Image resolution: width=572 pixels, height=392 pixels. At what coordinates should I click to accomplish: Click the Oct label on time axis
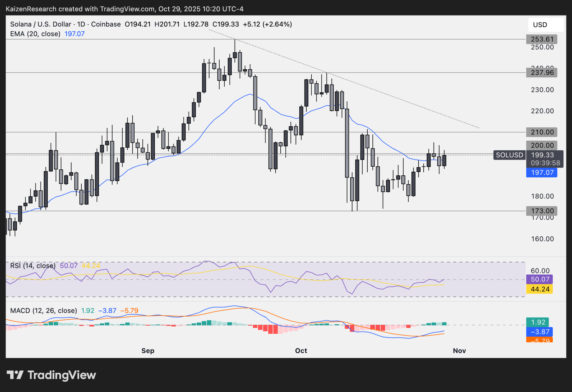[x=301, y=351]
